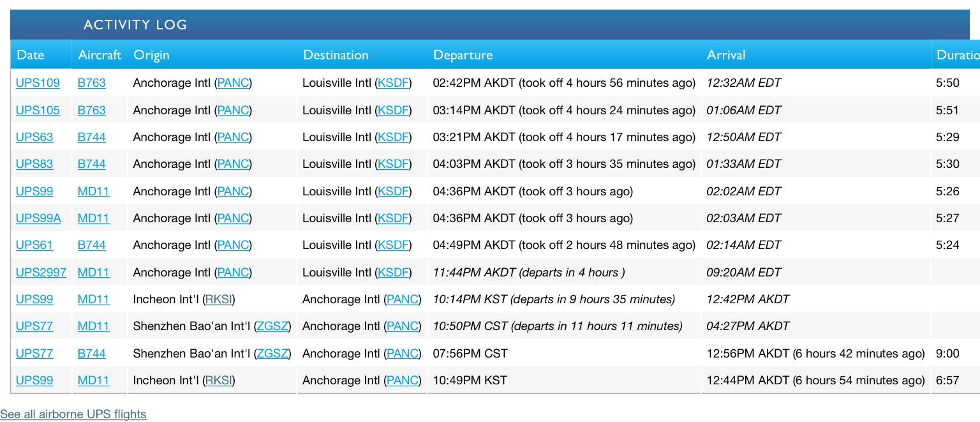Open B763 aircraft link for UPS109
The image size is (980, 422).
[x=92, y=83]
